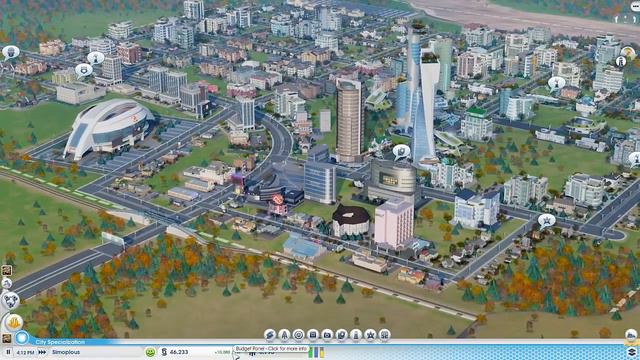Click the round target icon in the toolbar
Viewport: 640px width, 360px height.
coord(299,335)
